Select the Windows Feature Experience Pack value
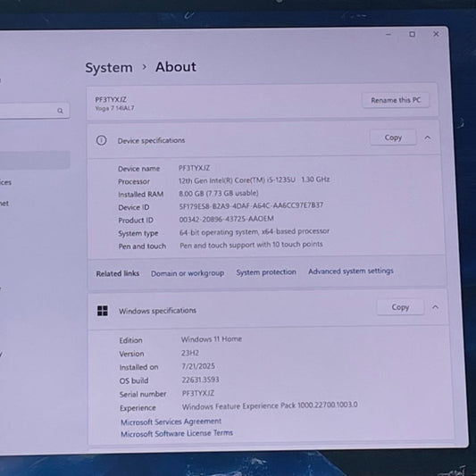 [x=270, y=405]
